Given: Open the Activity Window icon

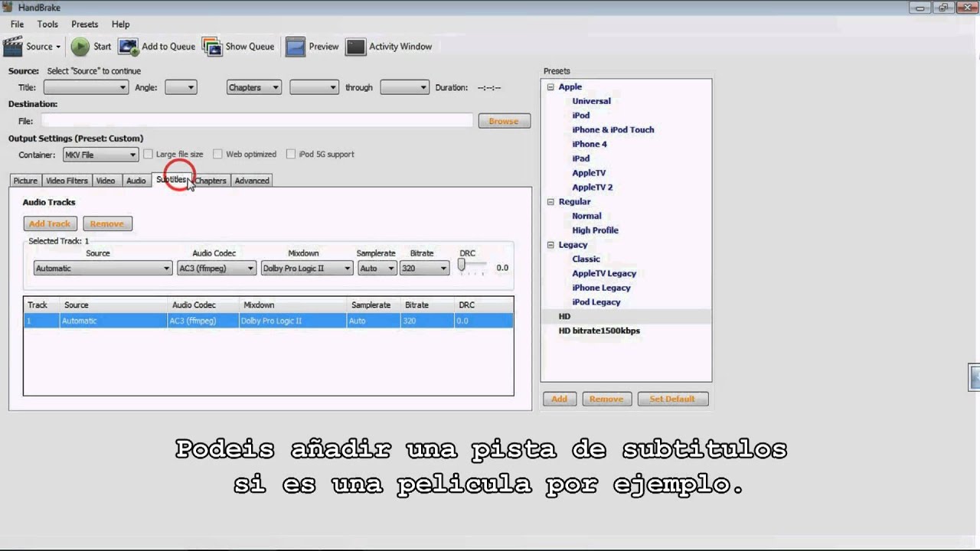Looking at the screenshot, I should [x=355, y=47].
